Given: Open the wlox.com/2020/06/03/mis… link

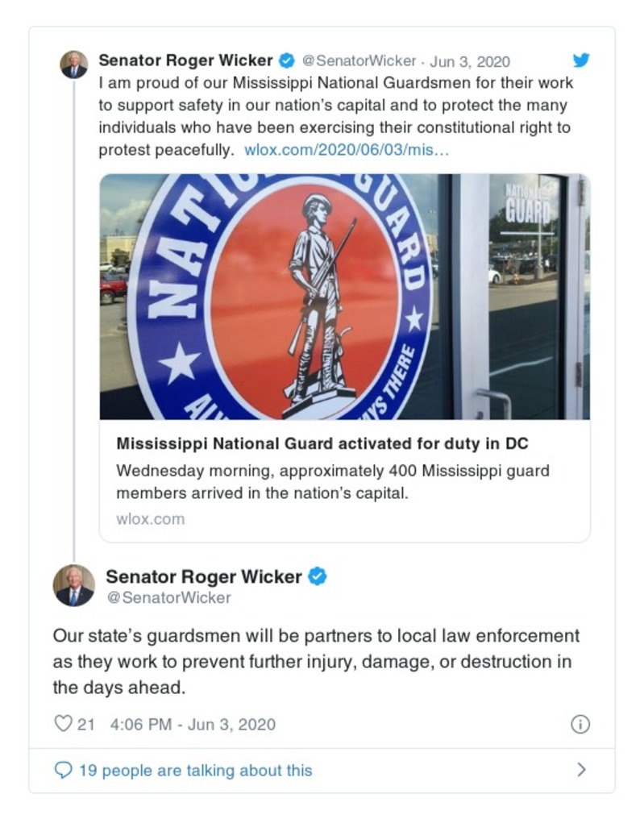Looking at the screenshot, I should tap(347, 150).
